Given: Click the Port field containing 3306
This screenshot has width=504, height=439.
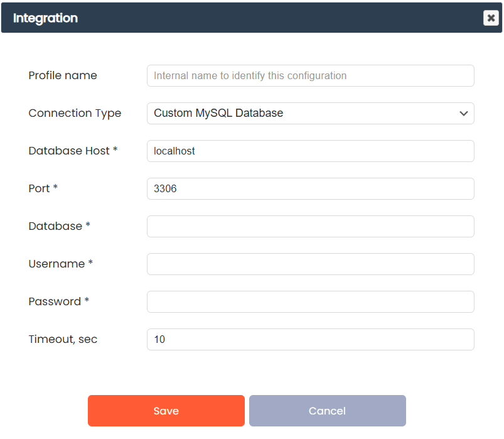Looking at the screenshot, I should pyautogui.click(x=310, y=188).
